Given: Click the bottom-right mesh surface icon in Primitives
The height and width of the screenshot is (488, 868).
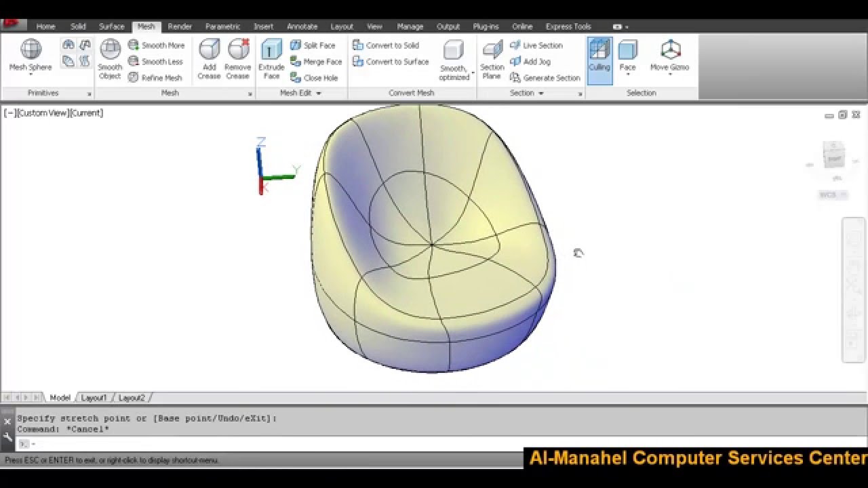Looking at the screenshot, I should coord(85,62).
